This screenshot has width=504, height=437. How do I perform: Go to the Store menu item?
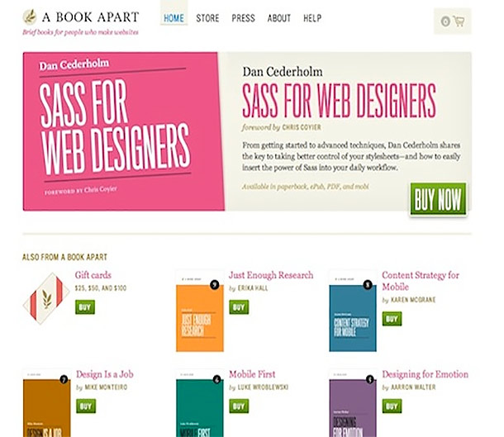(x=207, y=18)
